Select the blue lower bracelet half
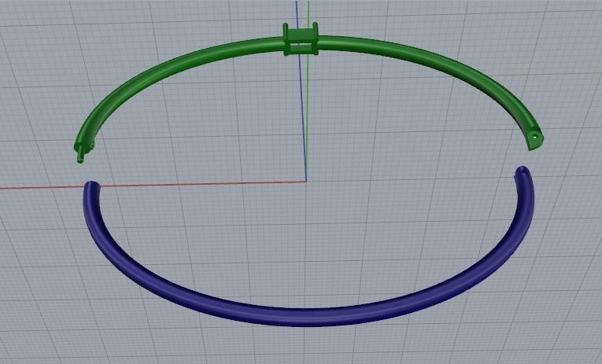This screenshot has width=602, height=364. pos(307,317)
